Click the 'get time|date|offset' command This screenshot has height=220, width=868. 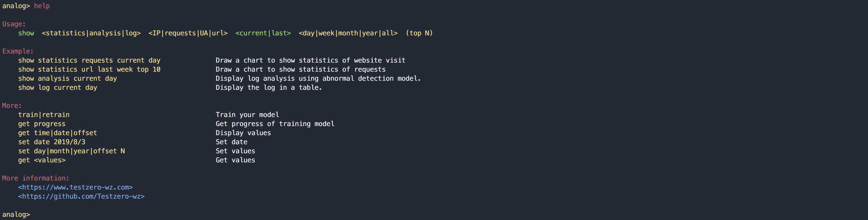[x=58, y=133]
